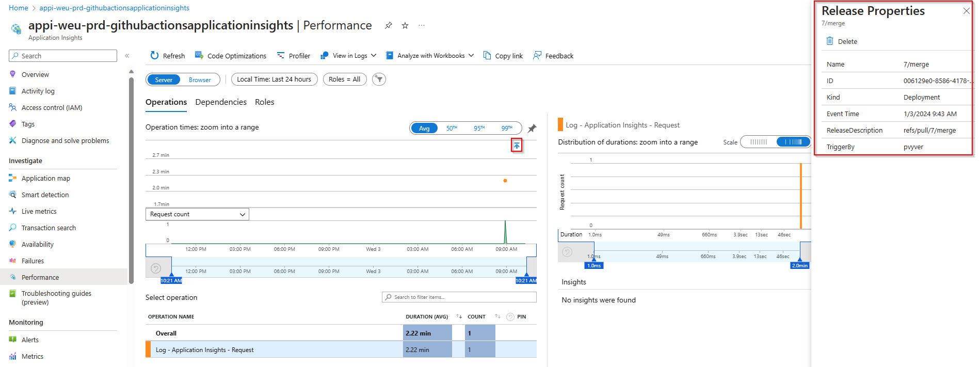Open the Feedback panel
The width and height of the screenshot is (980, 367).
click(553, 56)
